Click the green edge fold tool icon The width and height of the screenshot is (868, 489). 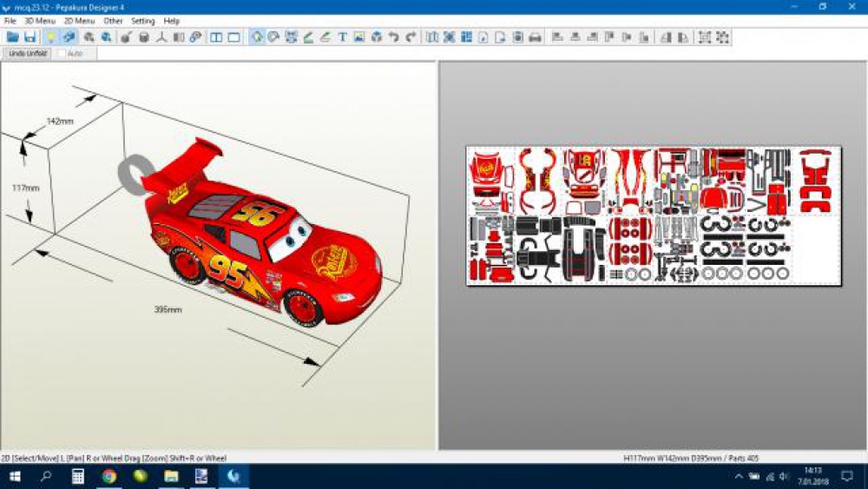[x=308, y=37]
